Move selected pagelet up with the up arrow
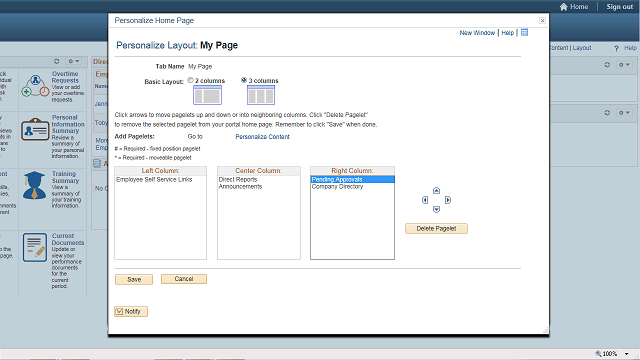 point(436,191)
